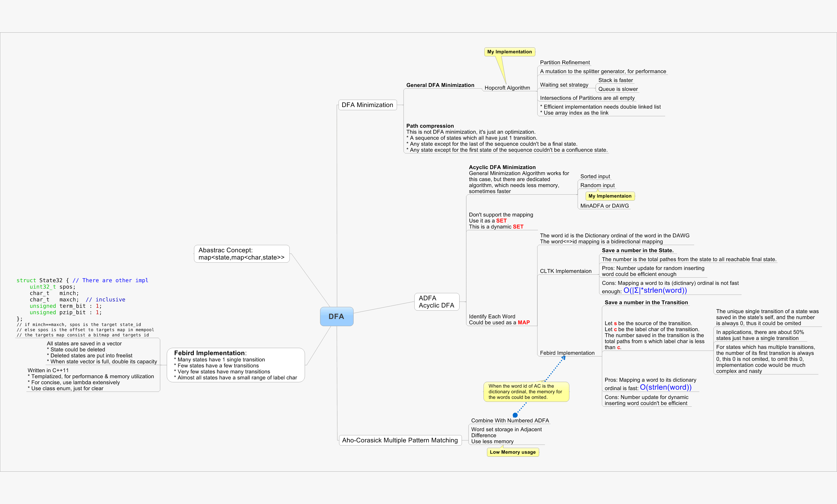Select the central DFA topic node
The height and width of the screenshot is (504, 837).
point(336,316)
